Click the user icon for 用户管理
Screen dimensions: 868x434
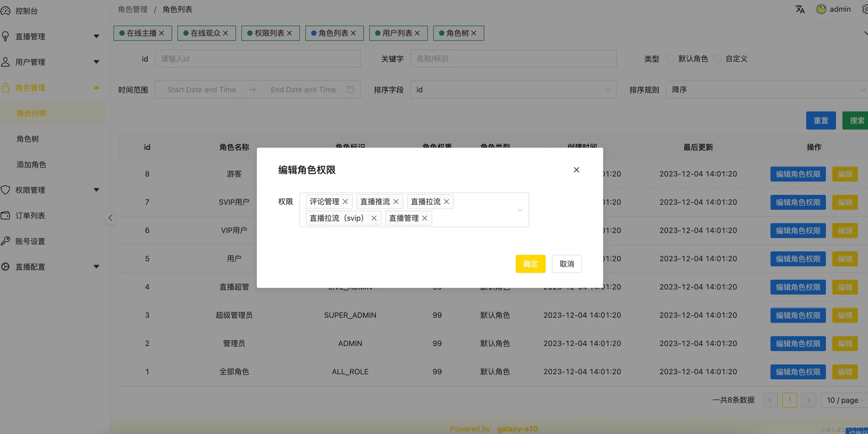5,62
